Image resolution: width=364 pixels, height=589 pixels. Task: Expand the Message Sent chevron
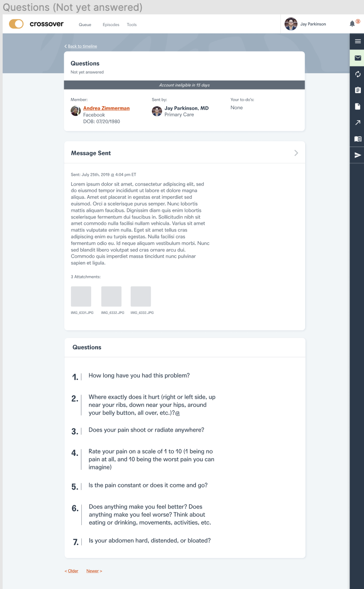tap(296, 153)
